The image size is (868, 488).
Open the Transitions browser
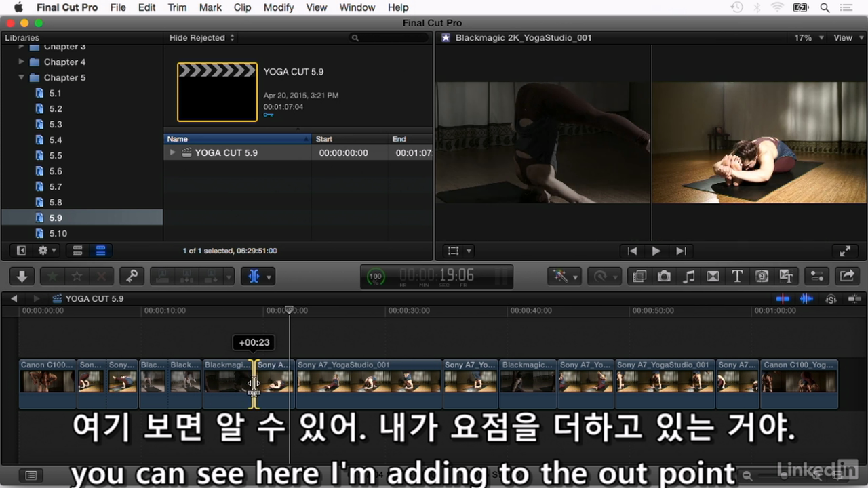(713, 276)
